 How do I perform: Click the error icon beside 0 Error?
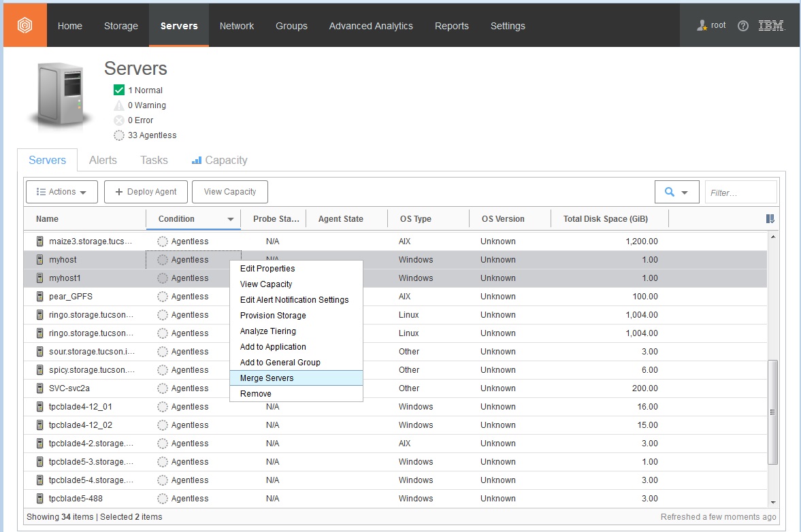[118, 120]
